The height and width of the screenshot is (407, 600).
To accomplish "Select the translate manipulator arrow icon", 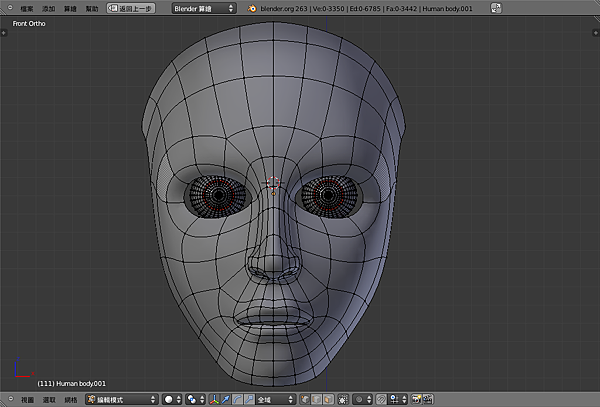I will coord(226,398).
